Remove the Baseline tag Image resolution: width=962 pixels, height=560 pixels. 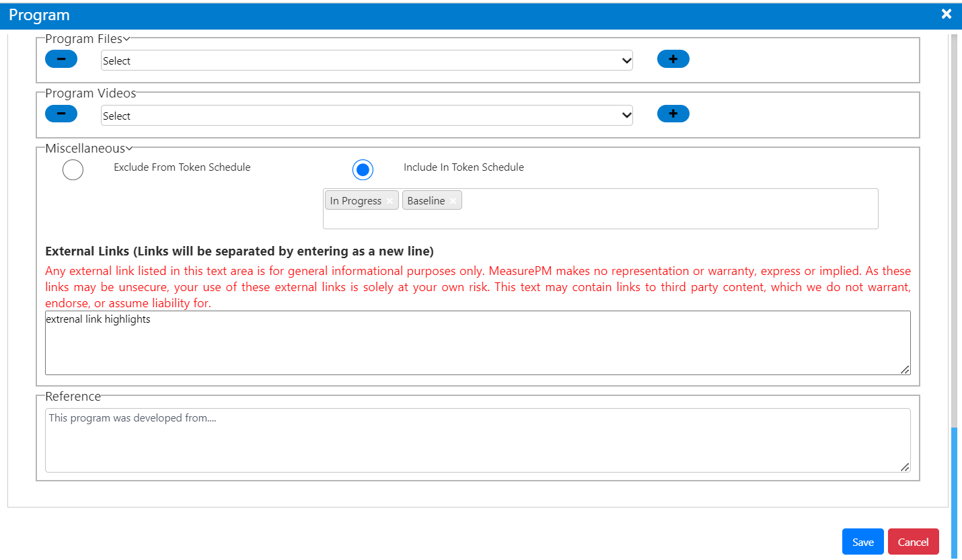(x=453, y=201)
